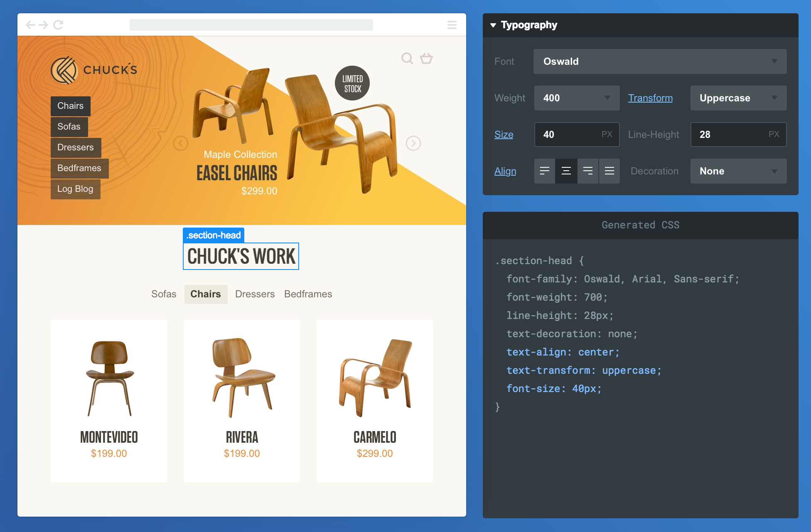Set text alignment to justify
This screenshot has width=811, height=532.
pyautogui.click(x=609, y=171)
